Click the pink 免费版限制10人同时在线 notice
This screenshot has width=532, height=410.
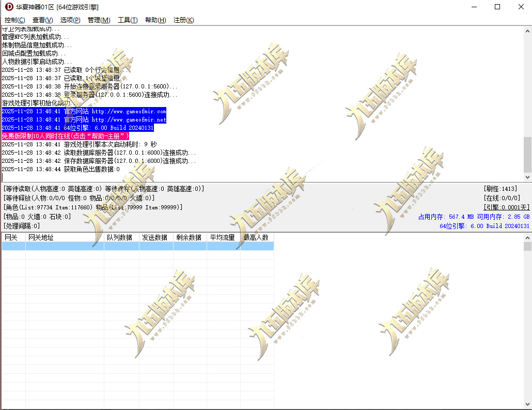(66, 136)
